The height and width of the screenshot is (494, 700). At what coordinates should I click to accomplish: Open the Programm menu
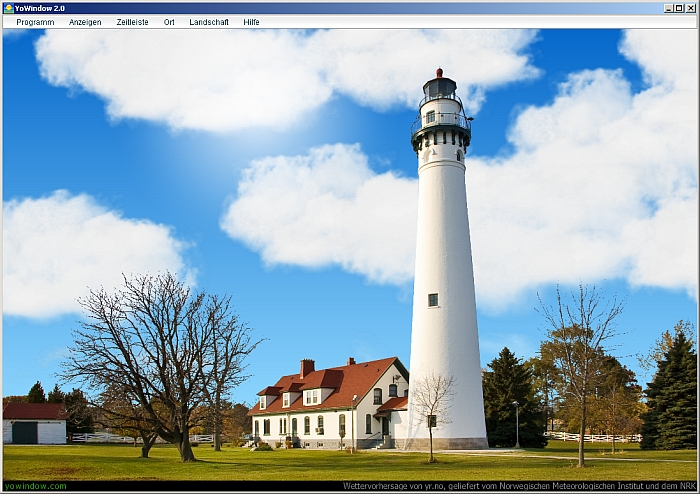(x=35, y=22)
